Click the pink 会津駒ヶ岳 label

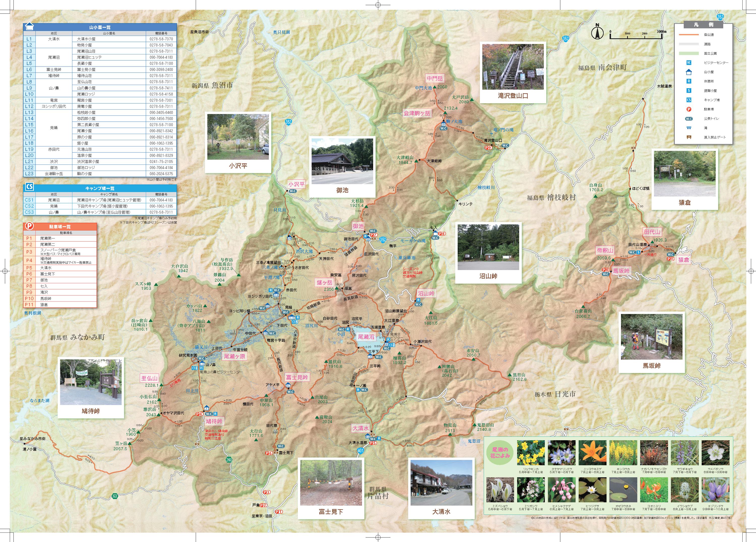tap(417, 113)
